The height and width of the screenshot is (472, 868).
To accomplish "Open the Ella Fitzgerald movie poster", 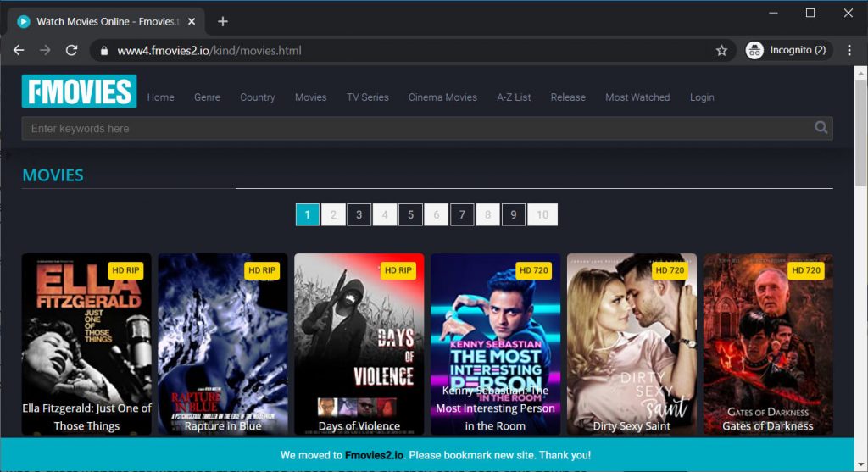I will (x=86, y=344).
